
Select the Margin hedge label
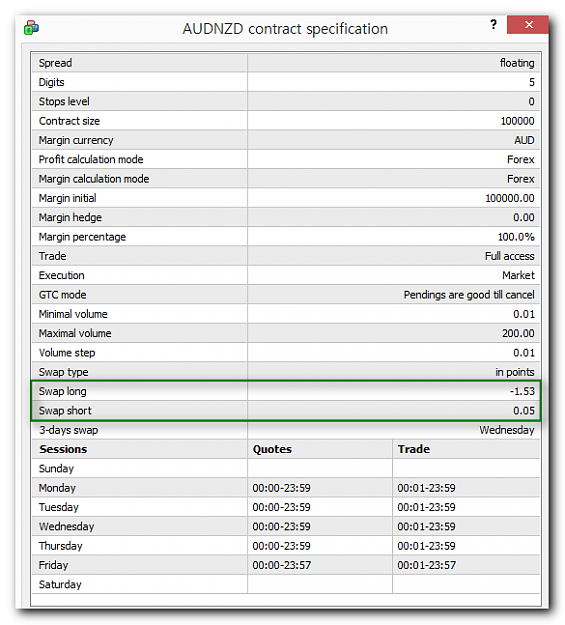coord(70,218)
